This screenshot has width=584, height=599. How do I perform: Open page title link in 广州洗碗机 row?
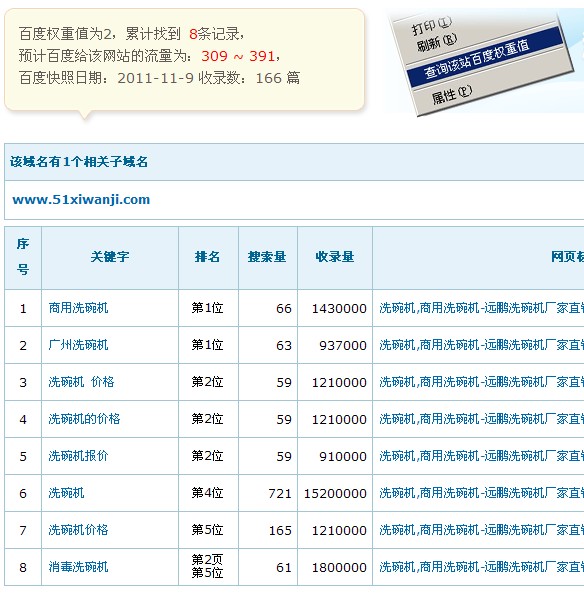[x=481, y=345]
